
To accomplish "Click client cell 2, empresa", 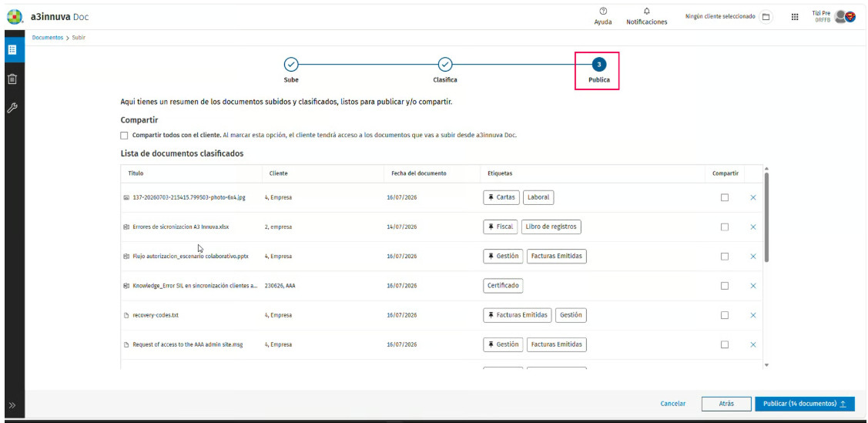I will [279, 227].
